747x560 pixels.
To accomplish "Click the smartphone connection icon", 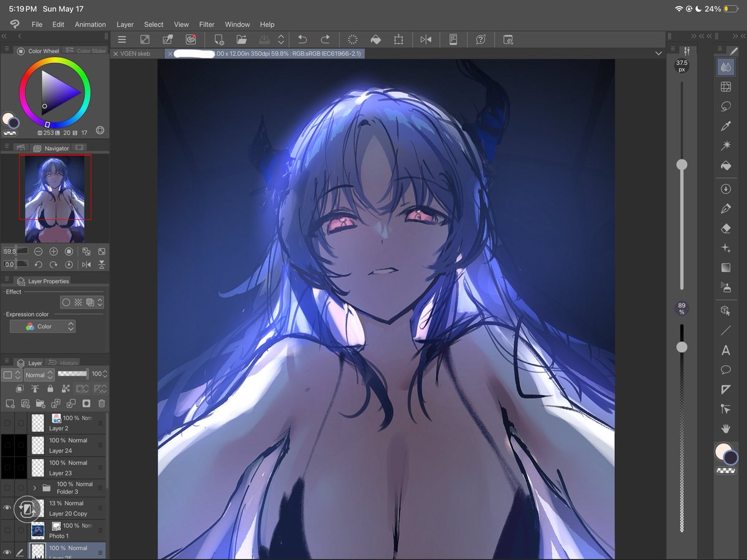I will [x=453, y=39].
